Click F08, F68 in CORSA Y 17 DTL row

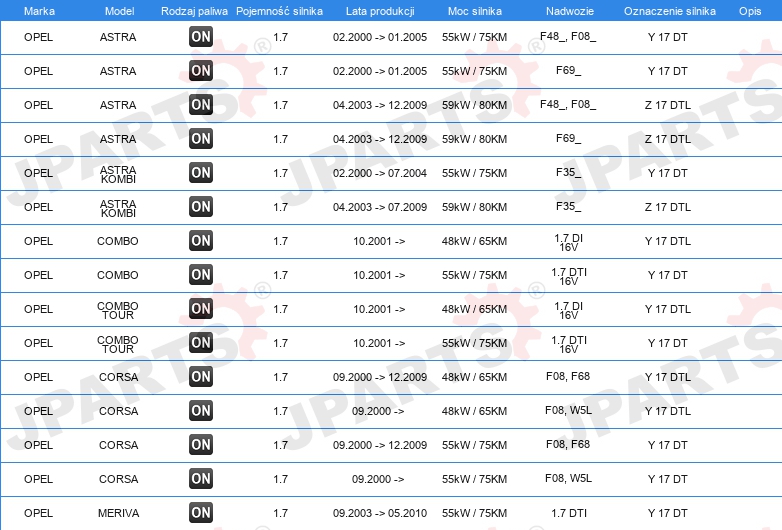tap(568, 376)
